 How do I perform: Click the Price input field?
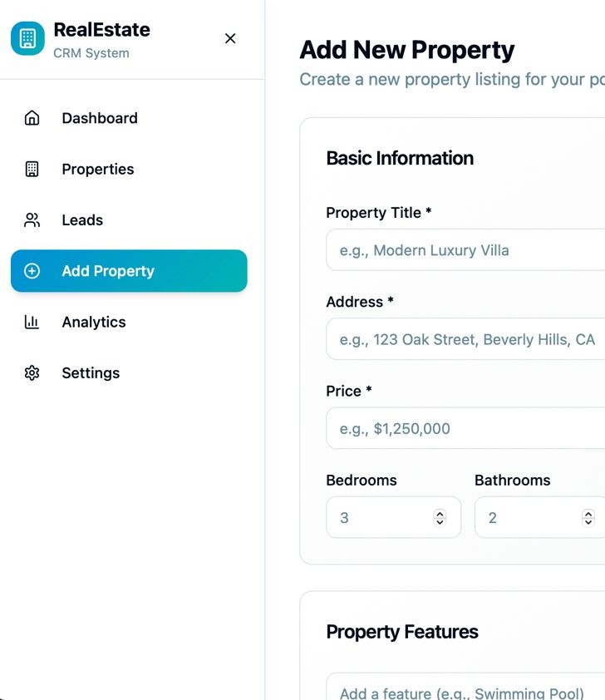465,428
